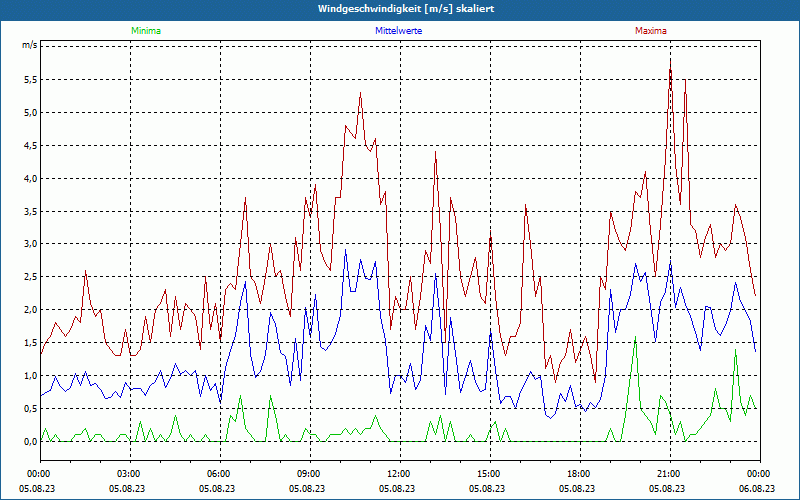Click the '1,5' y-axis value
Viewport: 800px width, 500px height.
pyautogui.click(x=32, y=343)
